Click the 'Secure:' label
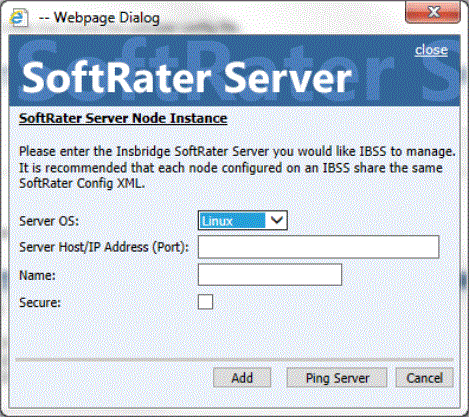 (x=40, y=303)
